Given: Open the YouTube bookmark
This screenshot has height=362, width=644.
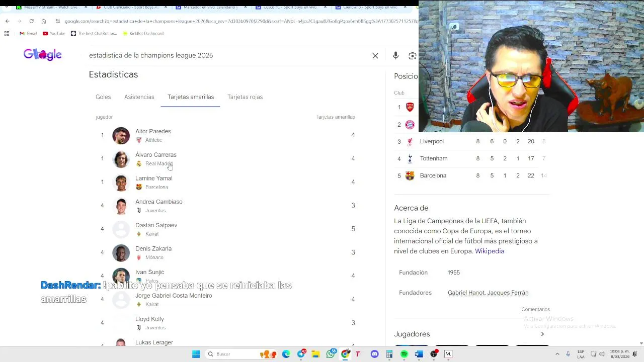Looking at the screenshot, I should [x=54, y=33].
